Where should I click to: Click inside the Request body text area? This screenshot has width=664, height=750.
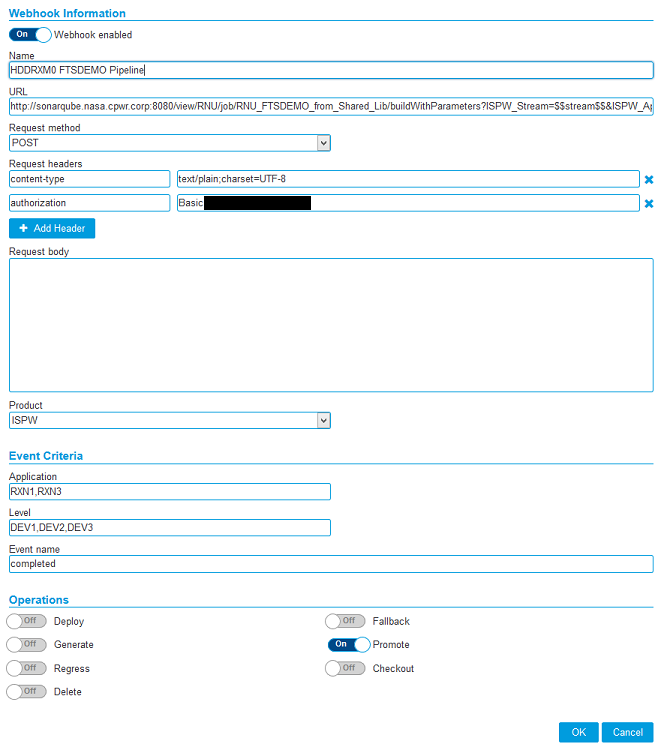pyautogui.click(x=331, y=325)
